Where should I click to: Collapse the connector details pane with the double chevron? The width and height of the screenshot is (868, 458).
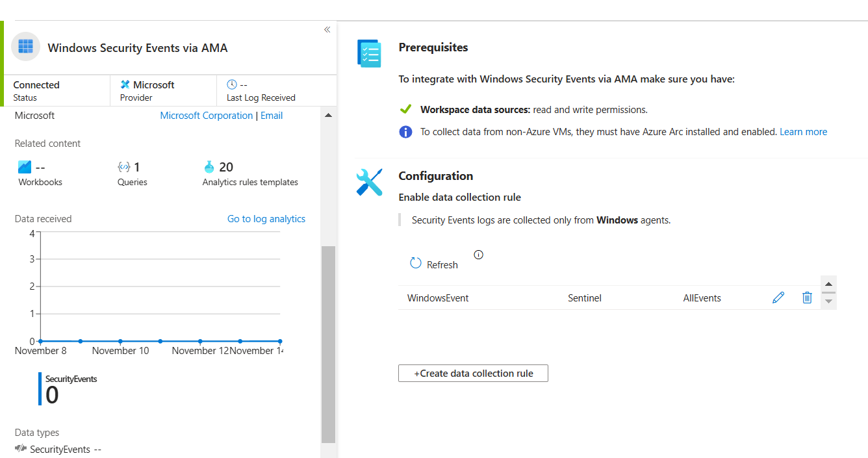coord(327,29)
